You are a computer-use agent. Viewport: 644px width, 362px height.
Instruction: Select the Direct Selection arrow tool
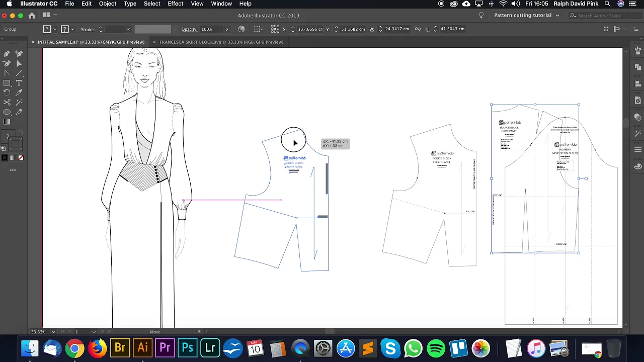click(19, 63)
